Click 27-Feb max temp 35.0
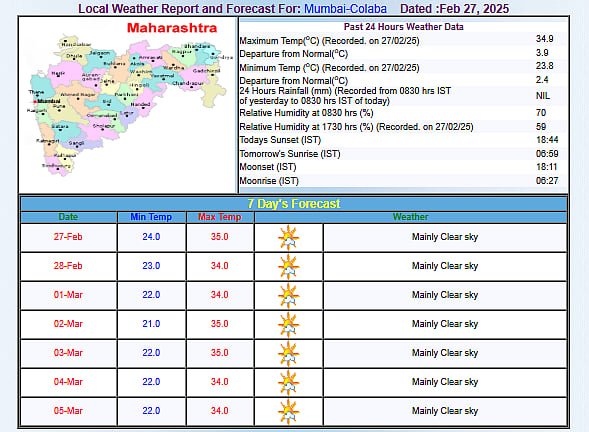This screenshot has width=589, height=432. coord(220,237)
